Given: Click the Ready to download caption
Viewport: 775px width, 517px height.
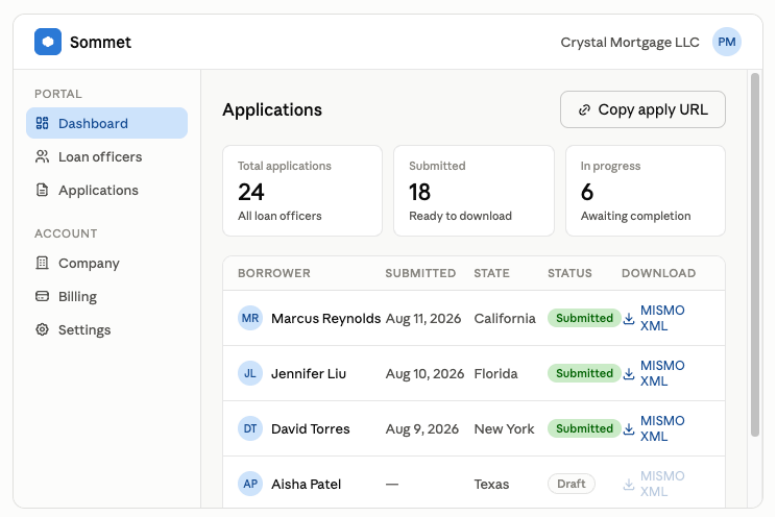Looking at the screenshot, I should 460,216.
